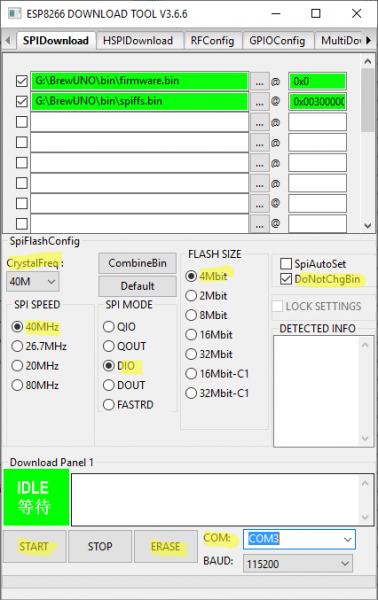Edit the 0x0 address field
The image size is (378, 600).
pos(318,82)
